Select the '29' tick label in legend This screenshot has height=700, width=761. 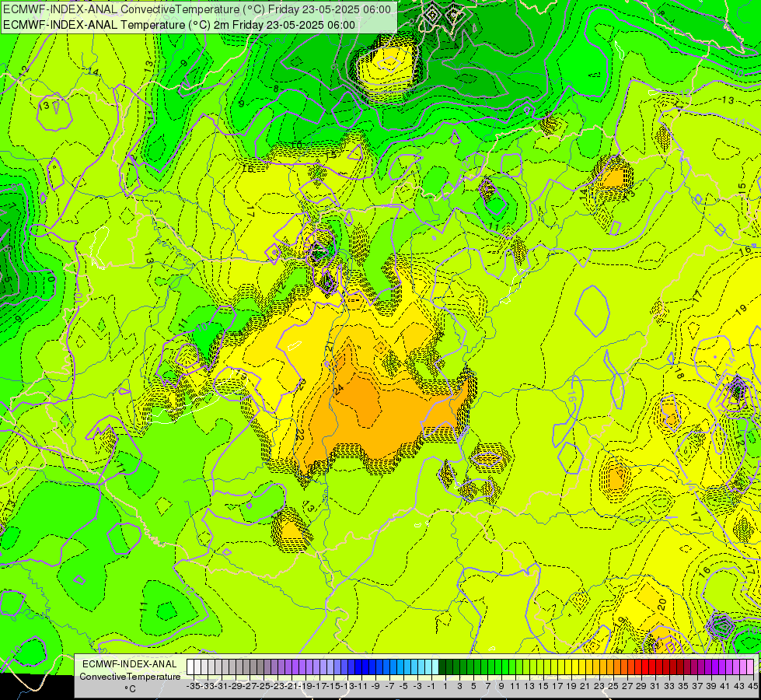pos(641,687)
